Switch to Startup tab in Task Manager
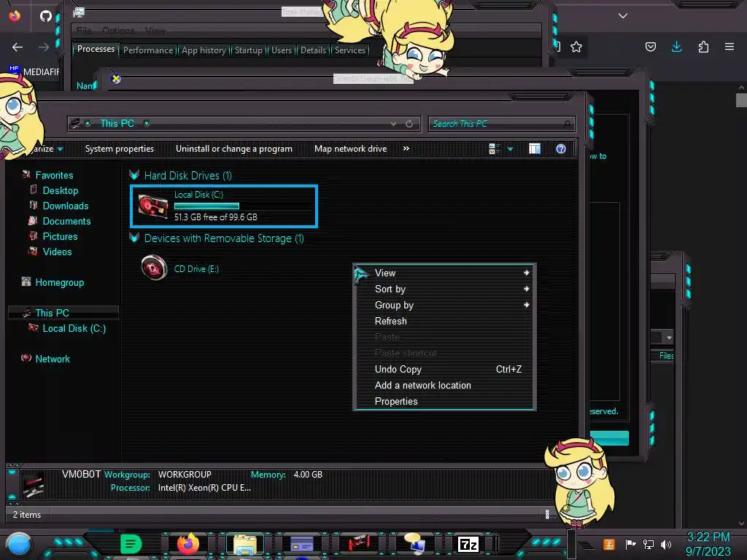Viewport: 747px width, 560px height. click(248, 50)
